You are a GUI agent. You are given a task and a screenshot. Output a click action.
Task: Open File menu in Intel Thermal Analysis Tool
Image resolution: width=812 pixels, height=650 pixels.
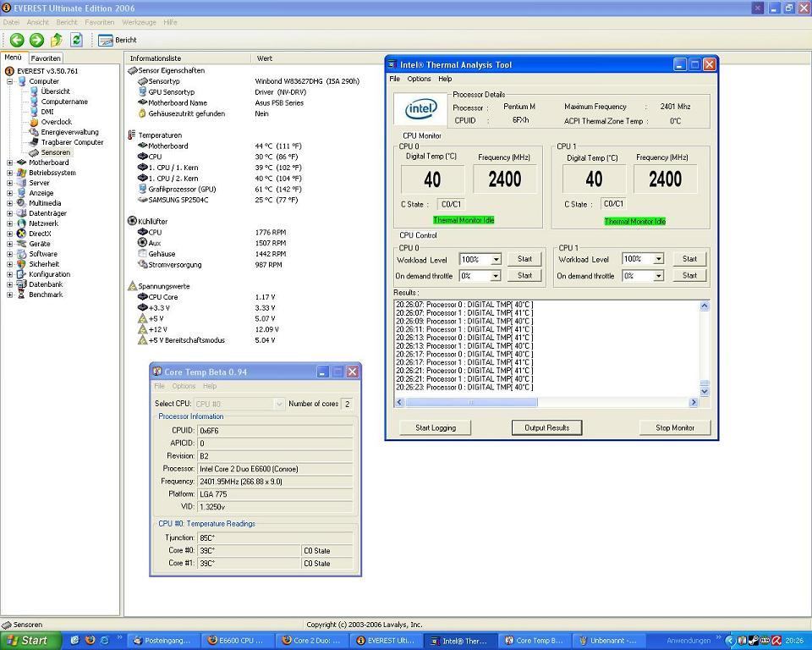tap(395, 79)
